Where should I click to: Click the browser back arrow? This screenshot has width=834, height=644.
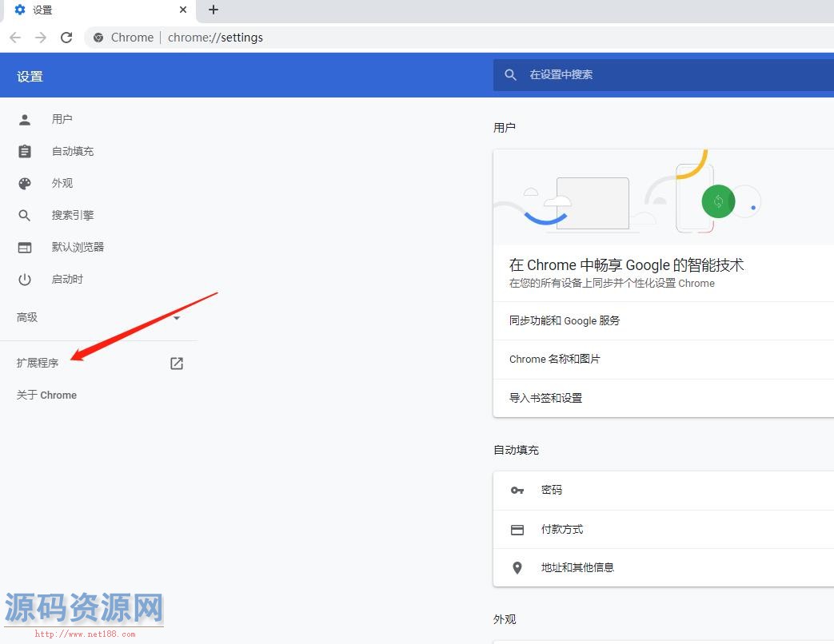pos(15,38)
